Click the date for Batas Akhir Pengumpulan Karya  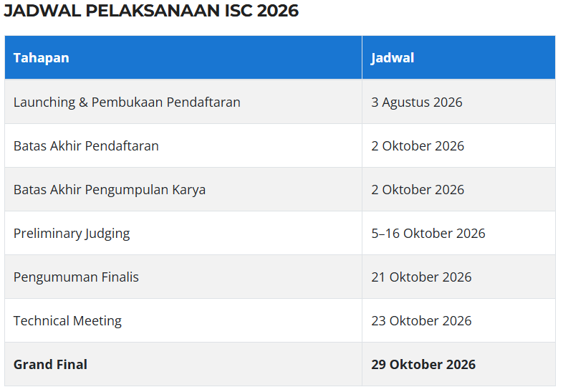[x=418, y=190]
